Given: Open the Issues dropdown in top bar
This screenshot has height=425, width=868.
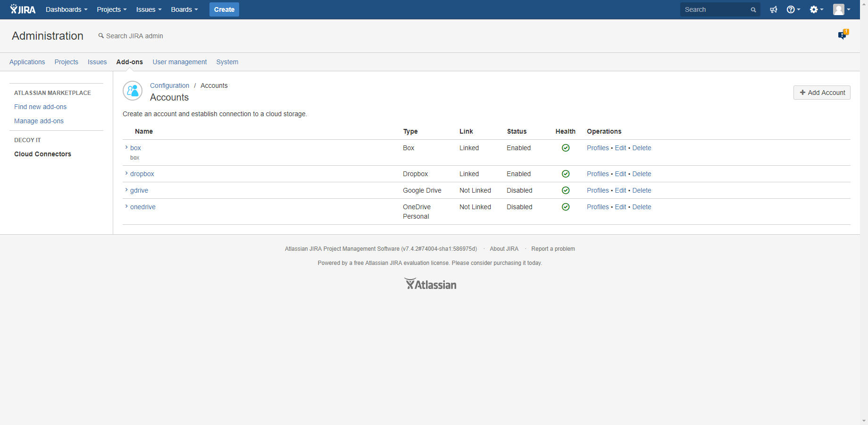Looking at the screenshot, I should (x=149, y=9).
